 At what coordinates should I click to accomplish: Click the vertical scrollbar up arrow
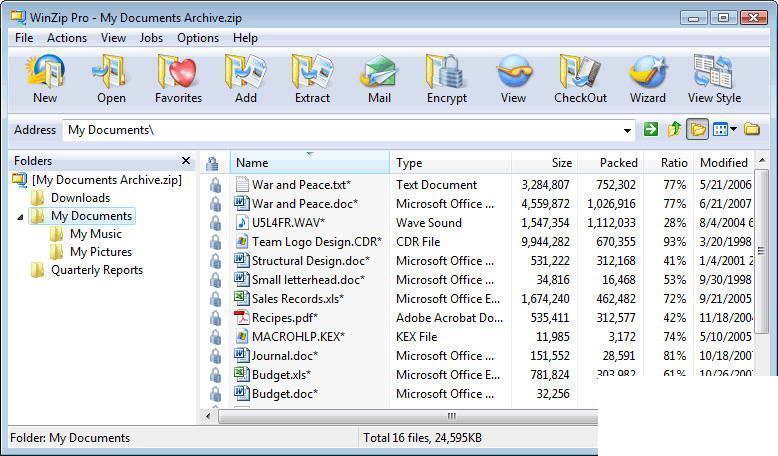[x=762, y=160]
